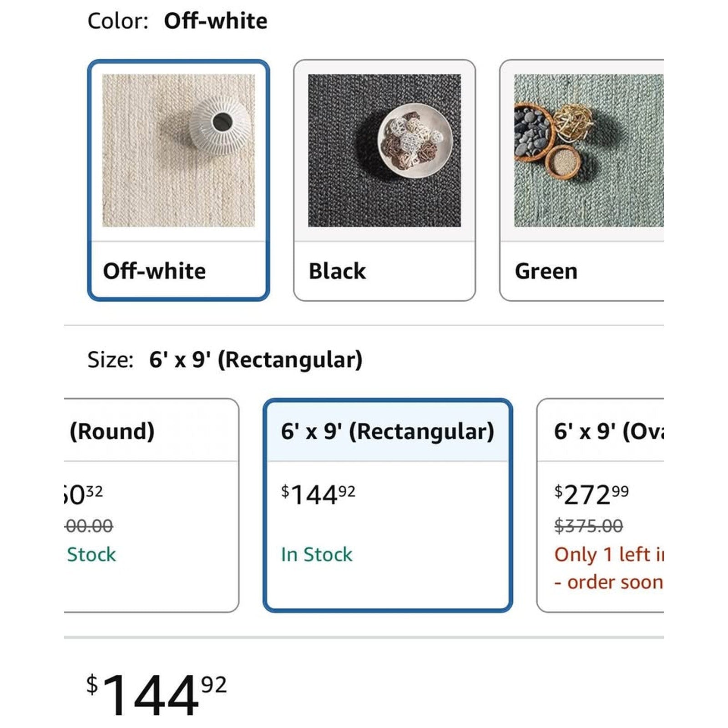Select the 6' x 9' Rectangular size header

click(x=388, y=431)
